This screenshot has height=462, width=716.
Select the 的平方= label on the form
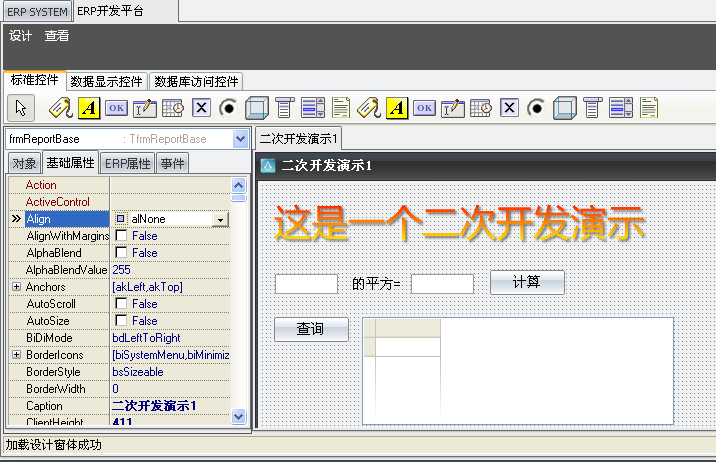tap(376, 284)
